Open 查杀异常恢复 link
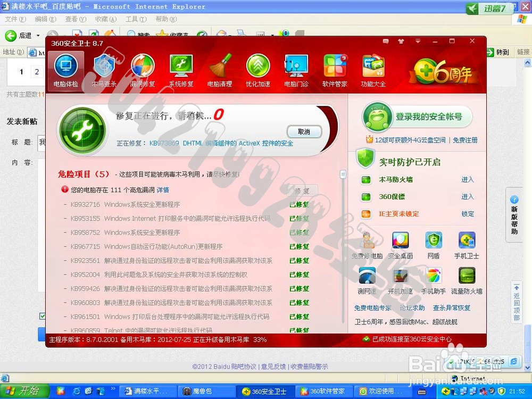Viewport: 532px width, 399px height. [452, 308]
